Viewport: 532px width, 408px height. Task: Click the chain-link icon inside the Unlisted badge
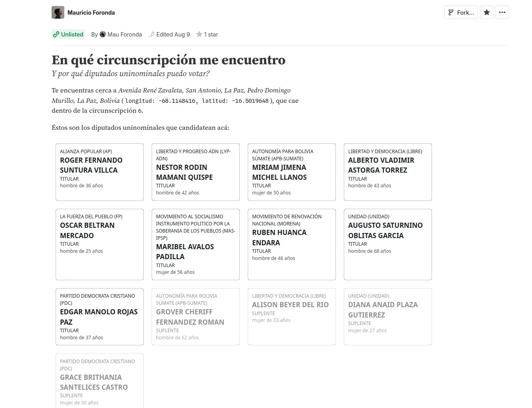(x=56, y=34)
